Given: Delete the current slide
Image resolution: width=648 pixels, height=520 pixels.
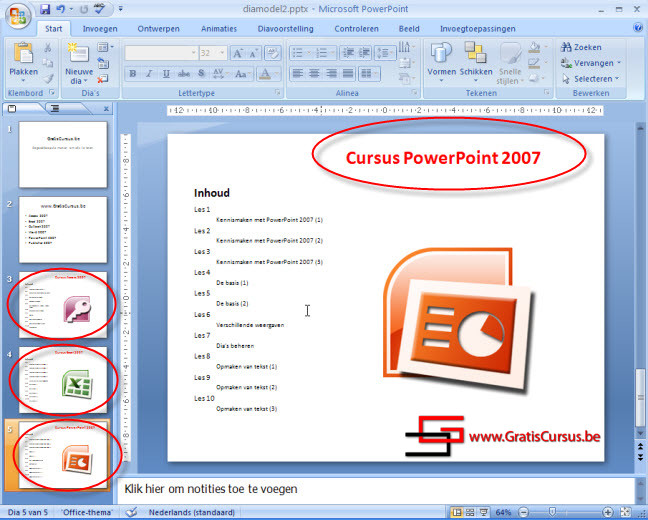Looking at the screenshot, I should click(x=103, y=79).
